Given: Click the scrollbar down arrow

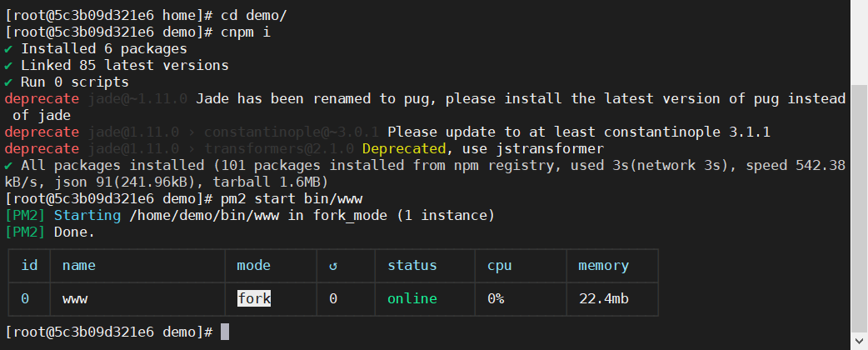Looking at the screenshot, I should click(x=859, y=340).
